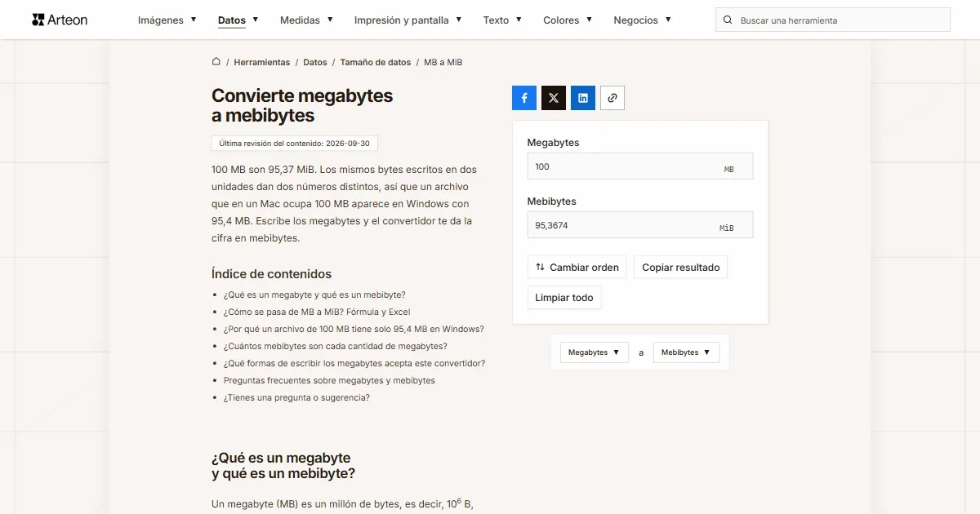The image size is (980, 514).
Task: Open the Megabytes source unit dropdown
Action: click(595, 352)
